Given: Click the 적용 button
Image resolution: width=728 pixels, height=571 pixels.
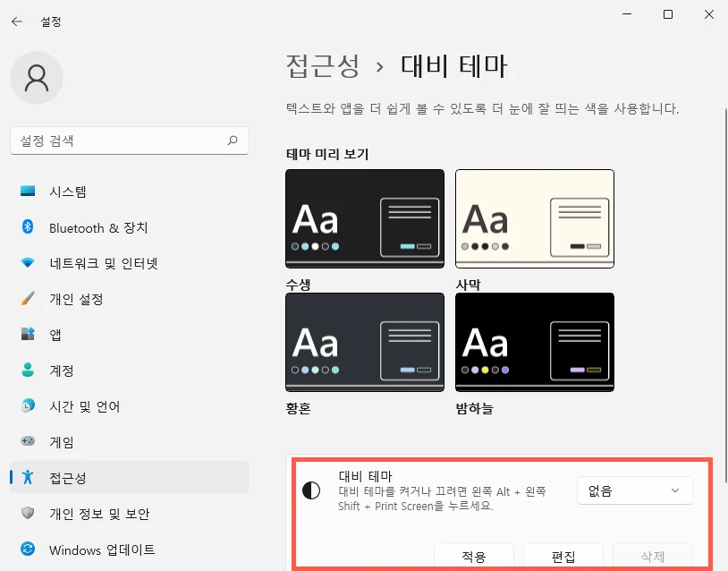Looking at the screenshot, I should coord(473,555).
